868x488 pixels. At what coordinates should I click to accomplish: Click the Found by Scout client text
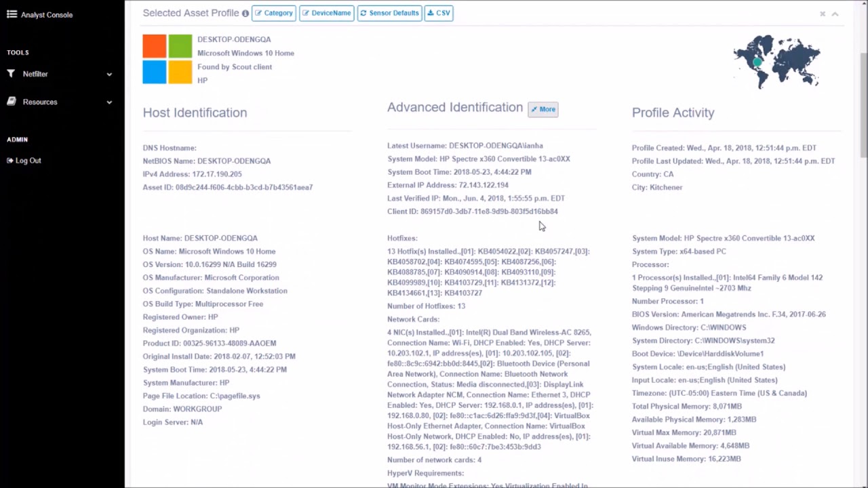[x=235, y=66]
